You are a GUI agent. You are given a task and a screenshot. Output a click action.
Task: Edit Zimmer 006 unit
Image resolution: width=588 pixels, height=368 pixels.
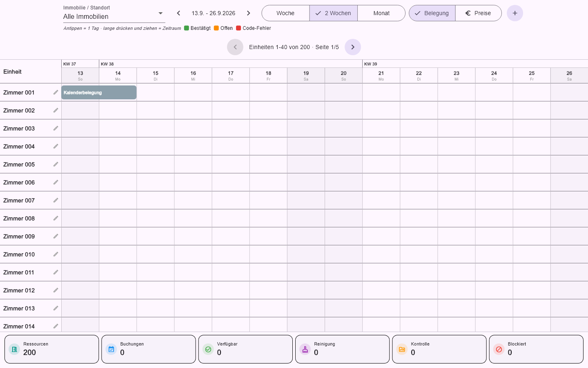pos(56,182)
